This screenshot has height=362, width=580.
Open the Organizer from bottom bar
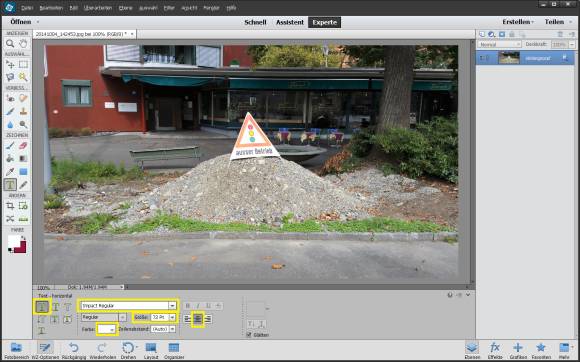[x=174, y=351]
